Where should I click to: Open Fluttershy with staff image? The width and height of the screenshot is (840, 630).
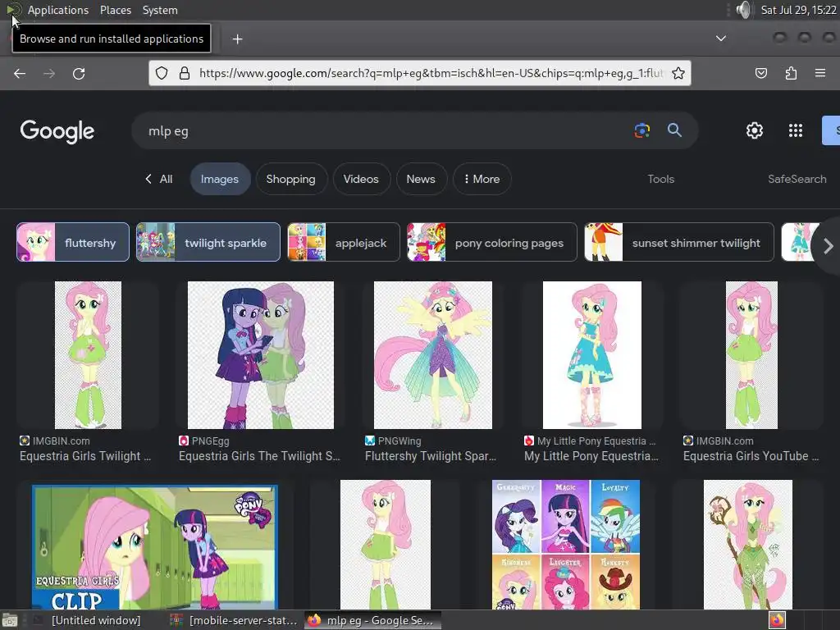748,545
